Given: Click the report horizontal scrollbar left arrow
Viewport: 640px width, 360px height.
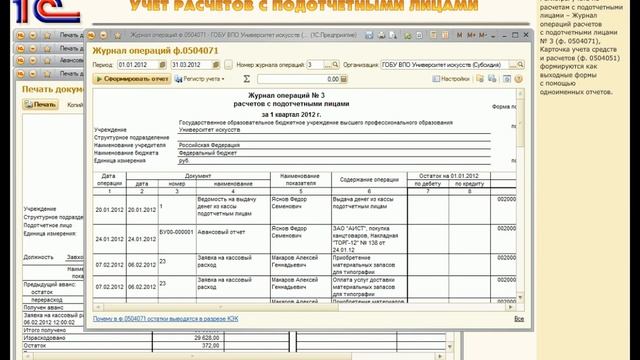Looking at the screenshot, I should [97, 307].
